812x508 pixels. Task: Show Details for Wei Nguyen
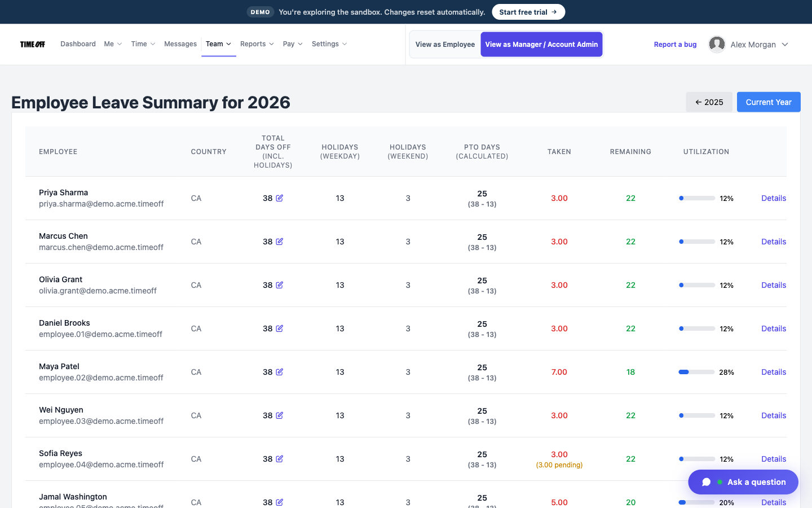[774, 415]
